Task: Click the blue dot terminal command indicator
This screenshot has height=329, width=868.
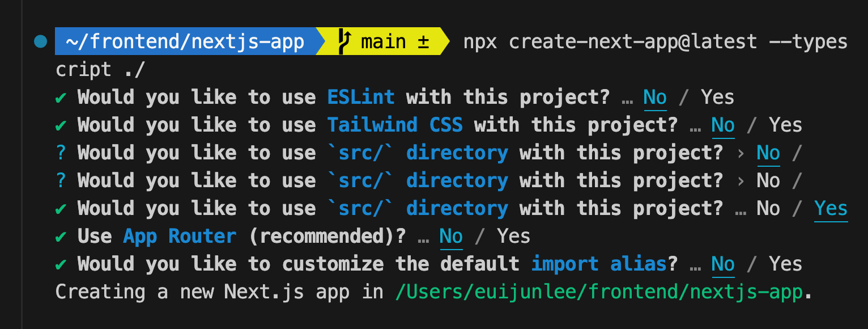Action: [x=40, y=42]
